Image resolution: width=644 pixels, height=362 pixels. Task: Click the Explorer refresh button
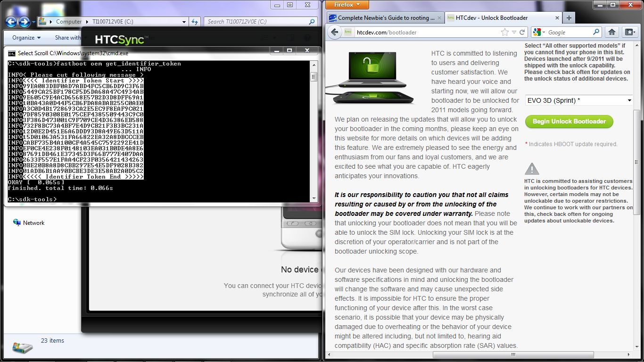coord(195,22)
